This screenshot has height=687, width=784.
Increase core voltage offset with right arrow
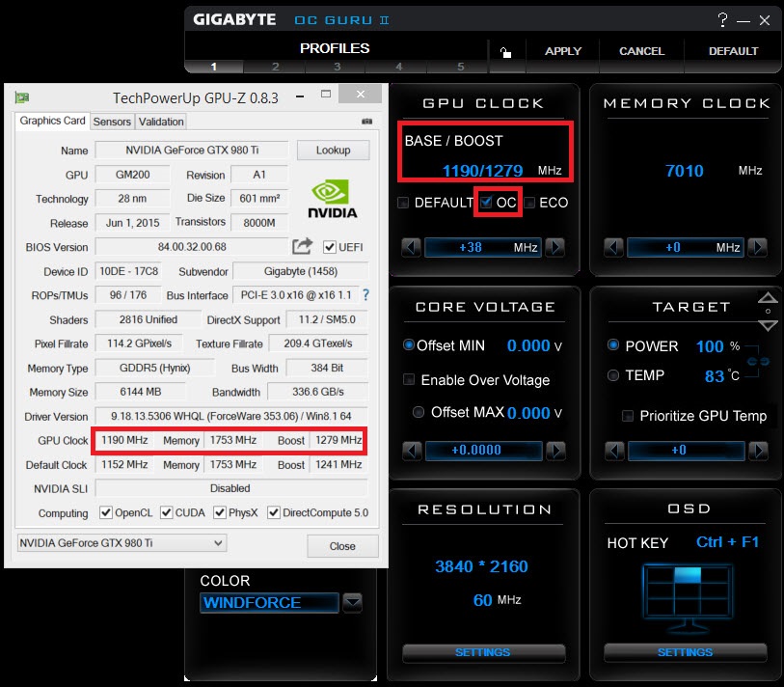(556, 451)
